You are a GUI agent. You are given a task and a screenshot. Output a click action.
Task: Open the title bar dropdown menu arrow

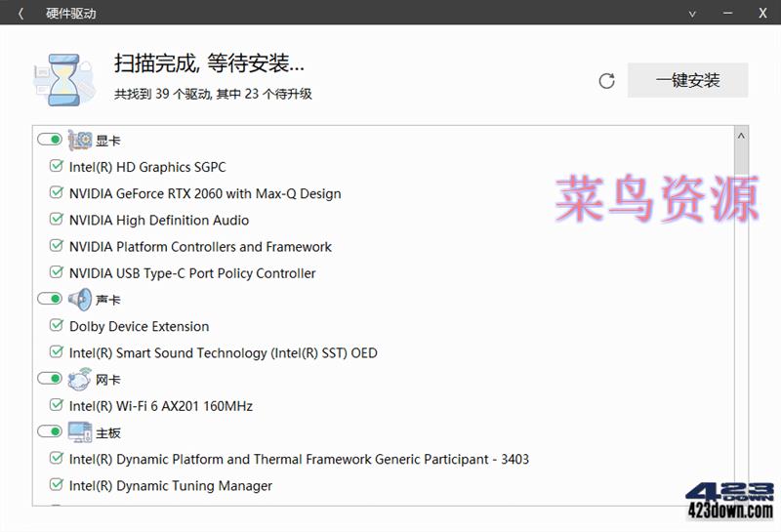coord(692,14)
